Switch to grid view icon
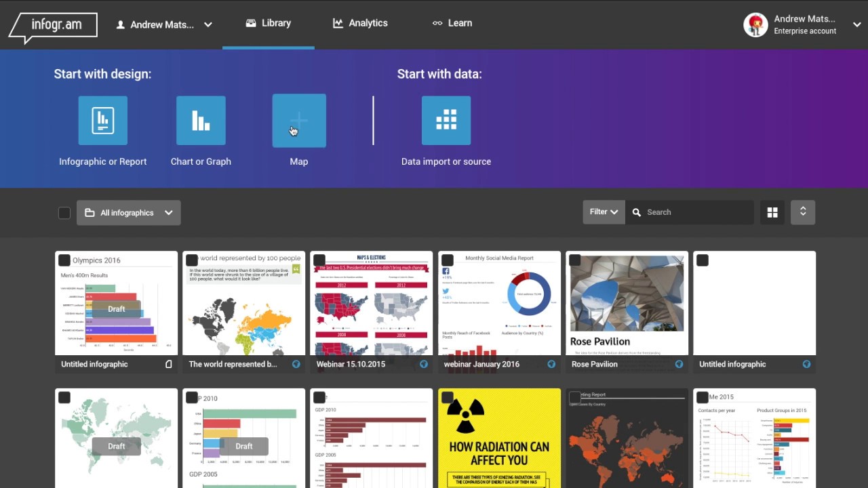 click(772, 213)
